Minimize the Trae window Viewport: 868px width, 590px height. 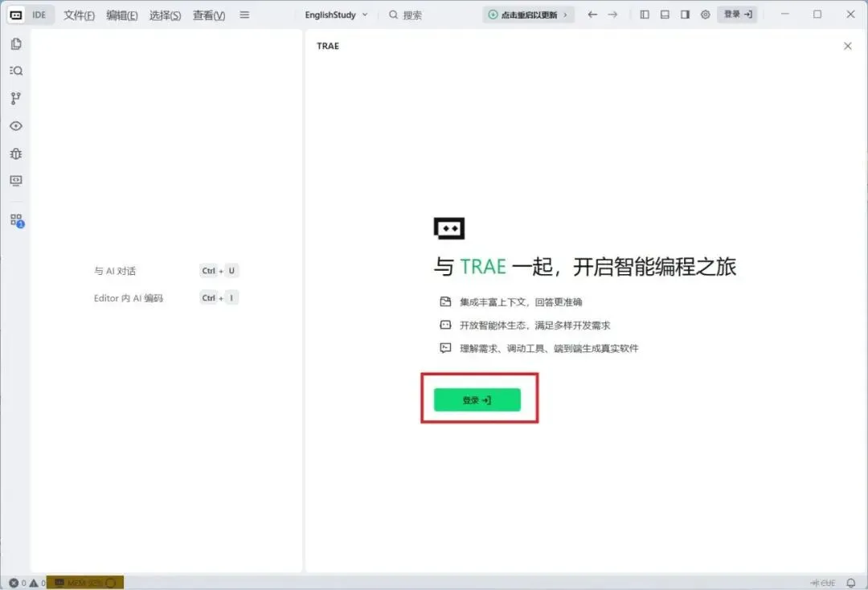tap(784, 14)
